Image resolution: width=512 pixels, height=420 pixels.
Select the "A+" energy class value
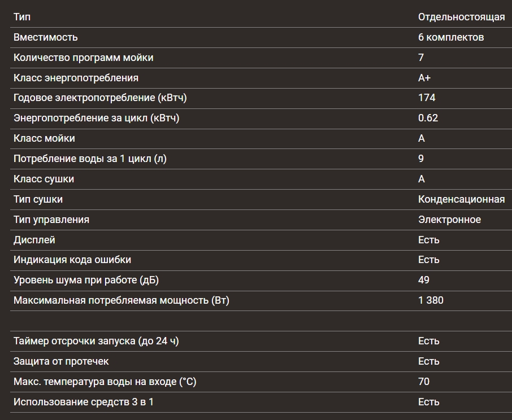pyautogui.click(x=424, y=78)
